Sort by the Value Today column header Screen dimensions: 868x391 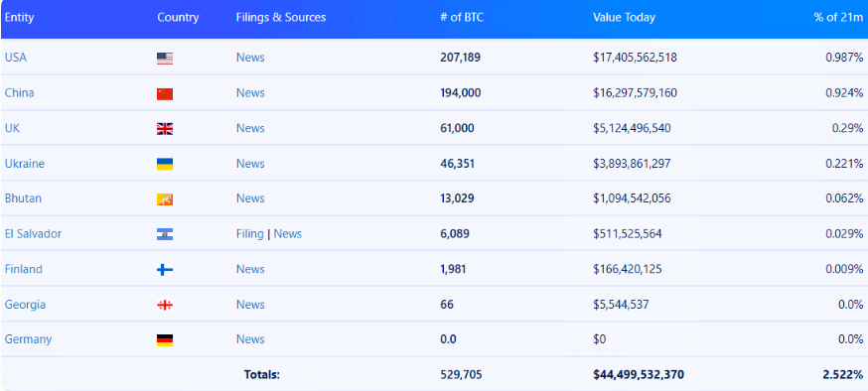pyautogui.click(x=624, y=17)
